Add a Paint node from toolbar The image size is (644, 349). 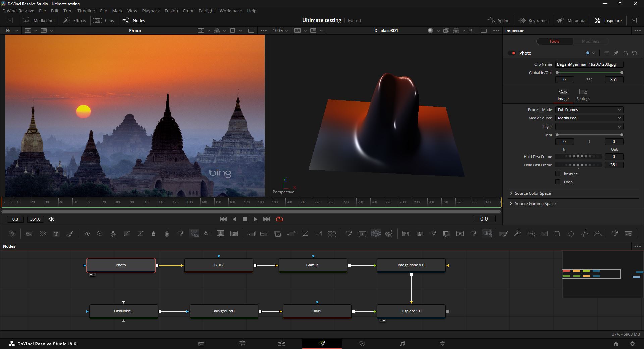point(69,234)
